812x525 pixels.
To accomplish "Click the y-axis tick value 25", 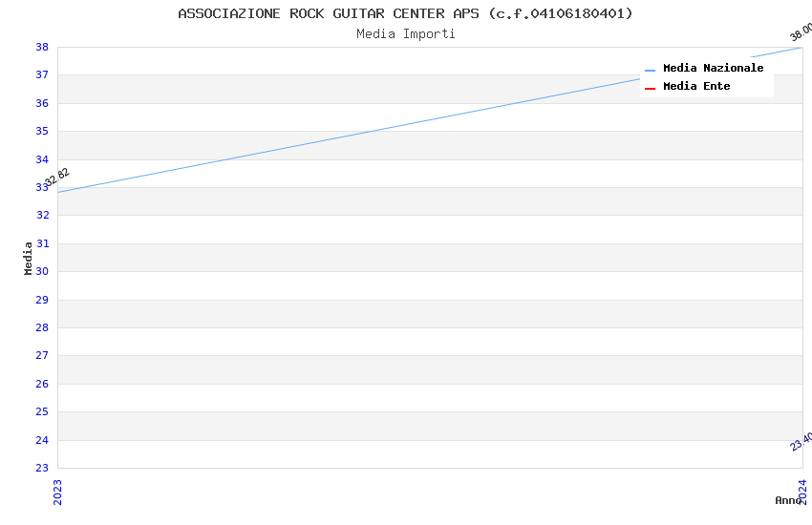I will pyautogui.click(x=42, y=411).
